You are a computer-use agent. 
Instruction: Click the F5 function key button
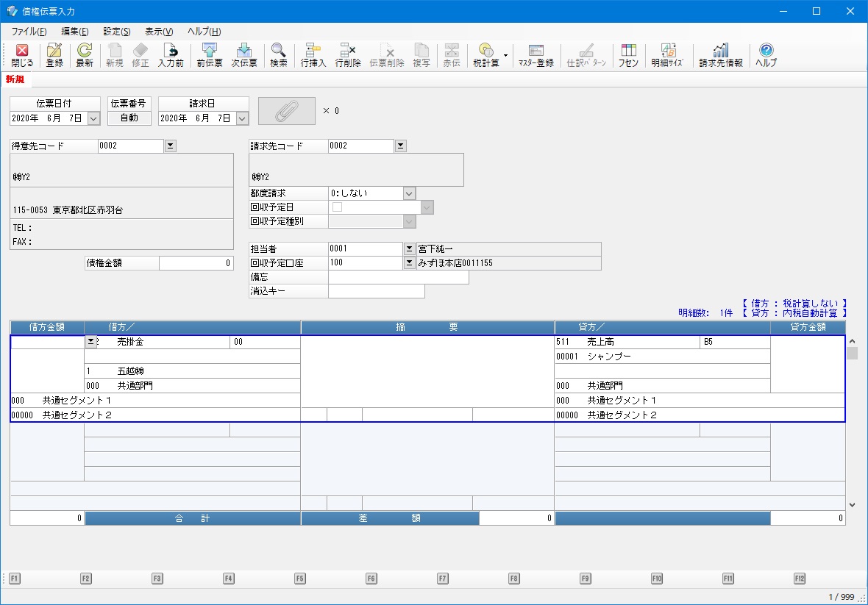click(300, 579)
